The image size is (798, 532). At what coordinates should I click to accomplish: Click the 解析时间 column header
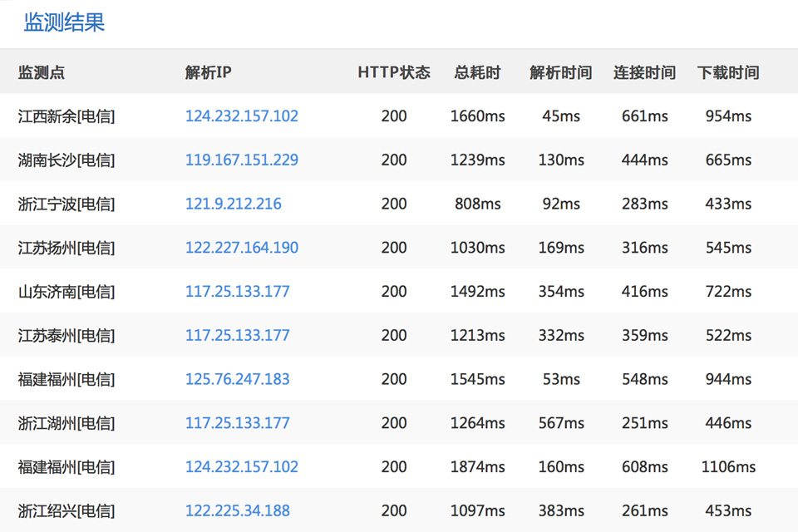click(561, 72)
